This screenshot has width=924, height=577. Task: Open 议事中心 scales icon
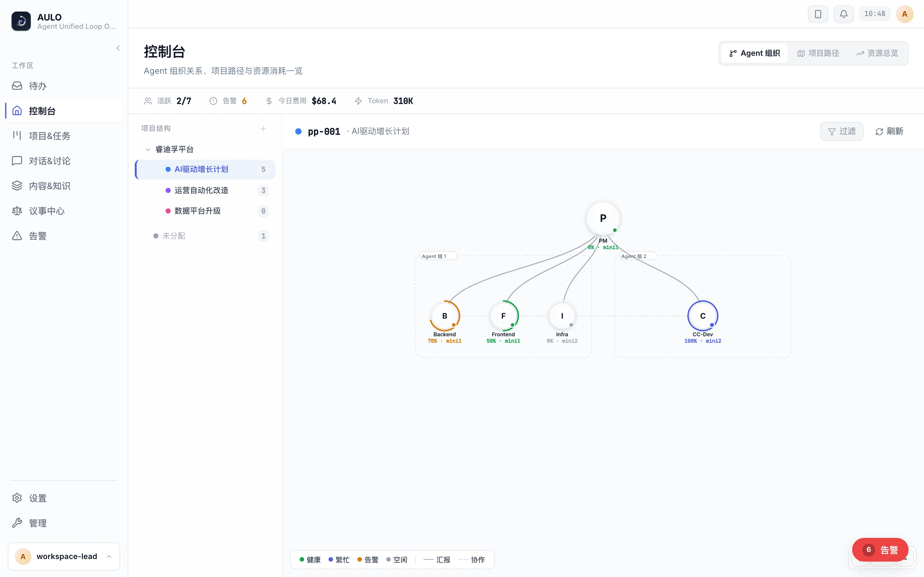point(17,211)
